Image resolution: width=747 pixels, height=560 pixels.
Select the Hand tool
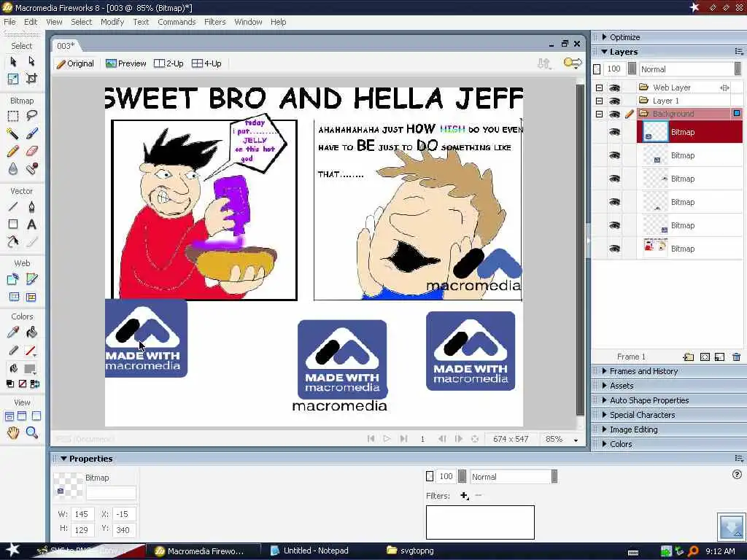tap(13, 432)
